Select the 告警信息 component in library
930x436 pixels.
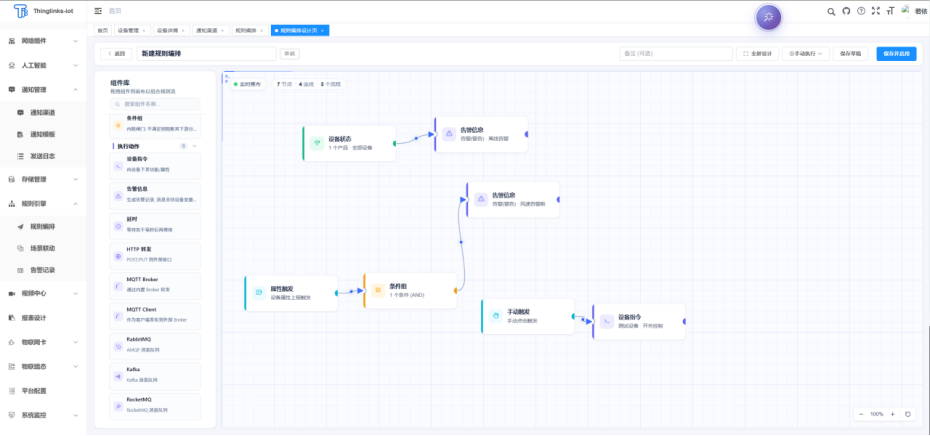click(x=155, y=196)
